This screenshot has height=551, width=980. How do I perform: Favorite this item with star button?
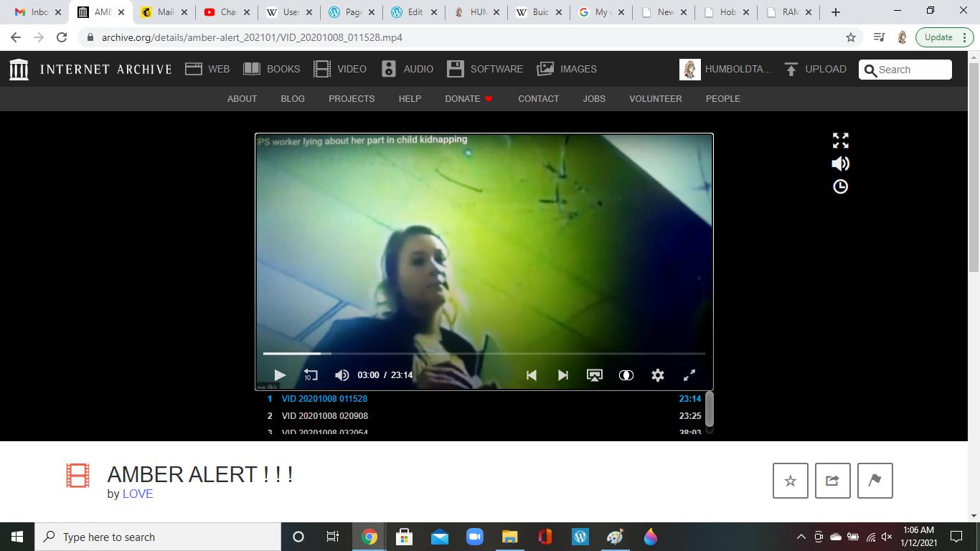[791, 481]
